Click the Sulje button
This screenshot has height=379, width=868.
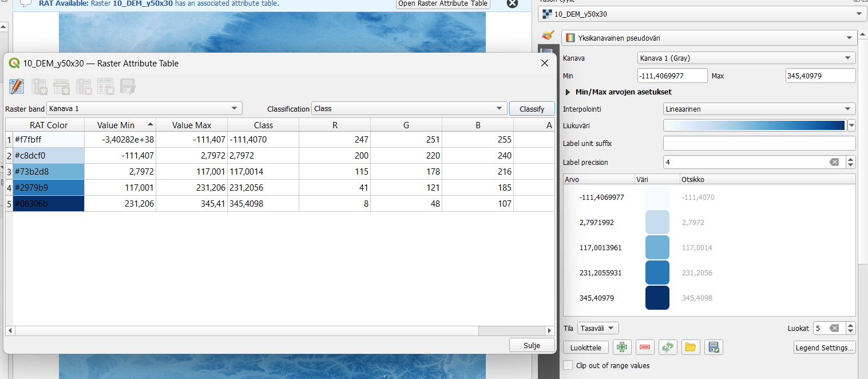tap(532, 345)
